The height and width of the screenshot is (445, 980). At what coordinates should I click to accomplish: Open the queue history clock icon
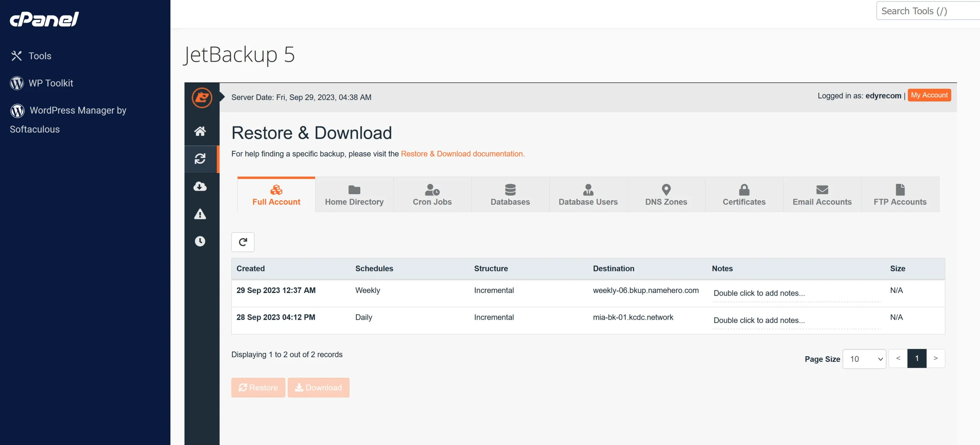(x=201, y=241)
